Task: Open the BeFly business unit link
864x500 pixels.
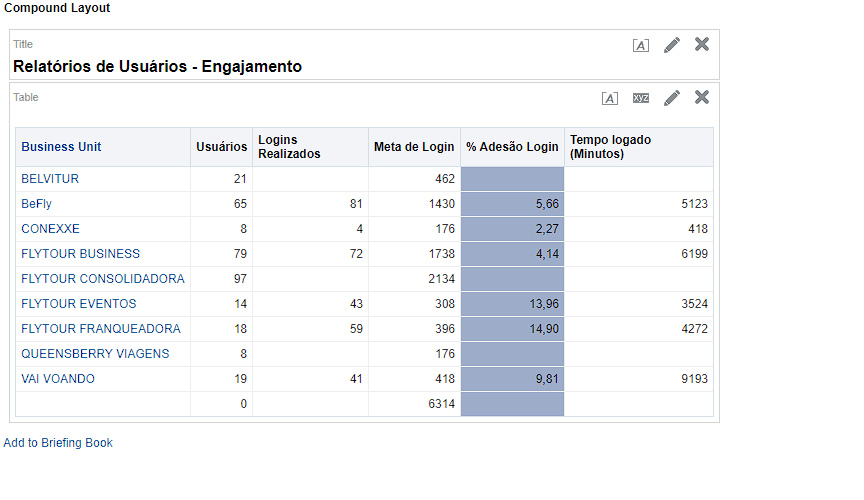Action: [x=36, y=203]
